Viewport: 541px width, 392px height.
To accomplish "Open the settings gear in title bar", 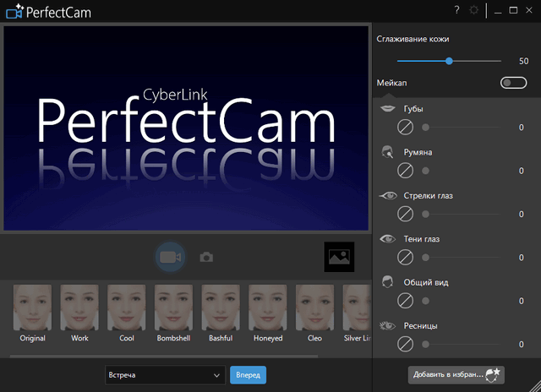I will (x=476, y=10).
